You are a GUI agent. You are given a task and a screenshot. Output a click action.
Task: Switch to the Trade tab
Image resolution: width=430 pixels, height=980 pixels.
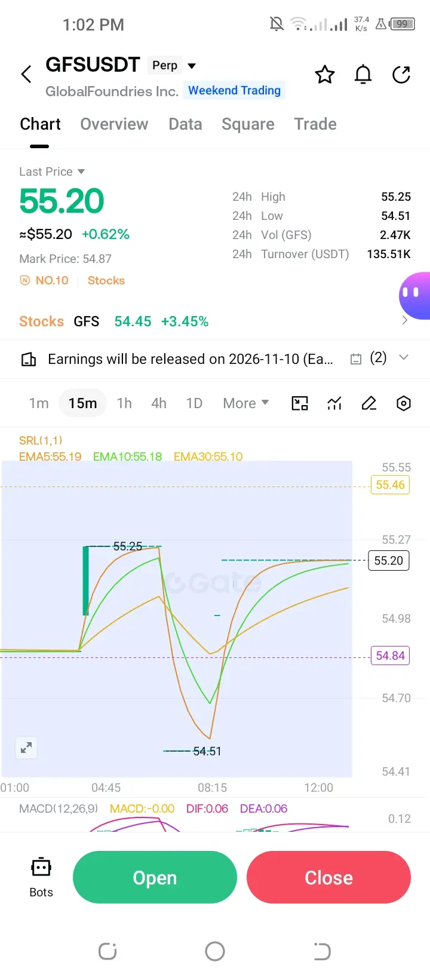point(315,124)
